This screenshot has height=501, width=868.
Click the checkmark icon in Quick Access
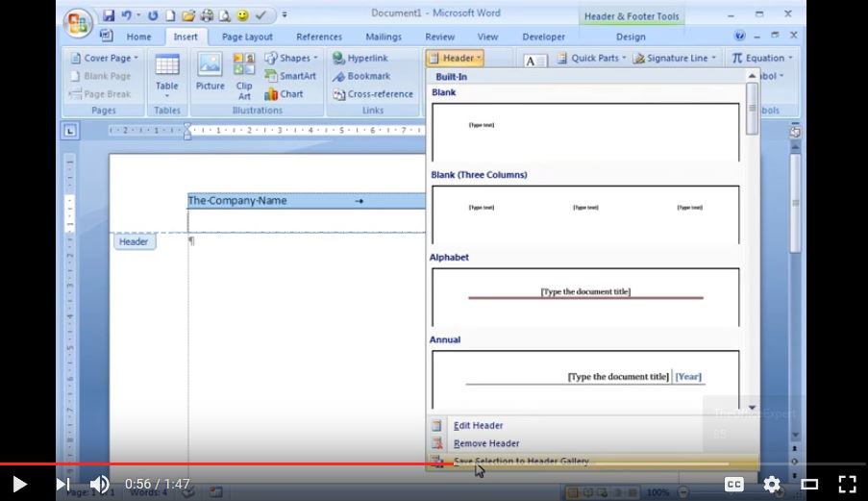[260, 15]
